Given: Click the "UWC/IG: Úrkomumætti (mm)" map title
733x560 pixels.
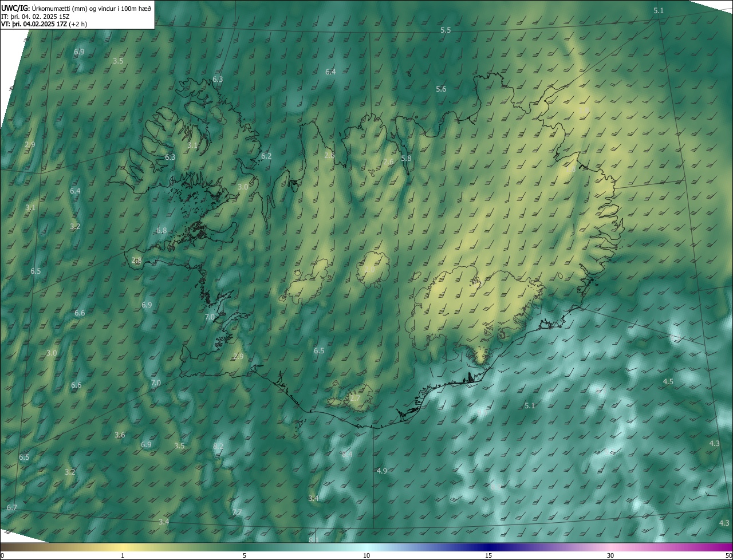Looking at the screenshot, I should [77, 7].
